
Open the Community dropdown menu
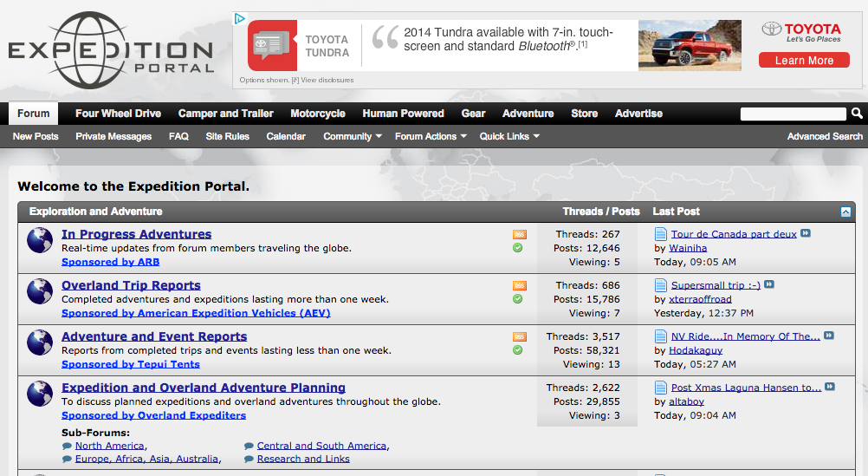[347, 136]
